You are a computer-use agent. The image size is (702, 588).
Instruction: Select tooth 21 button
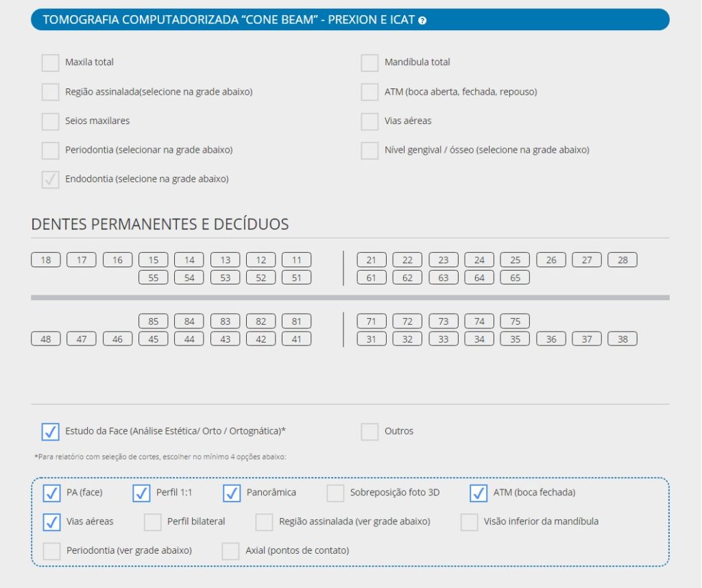(372, 260)
